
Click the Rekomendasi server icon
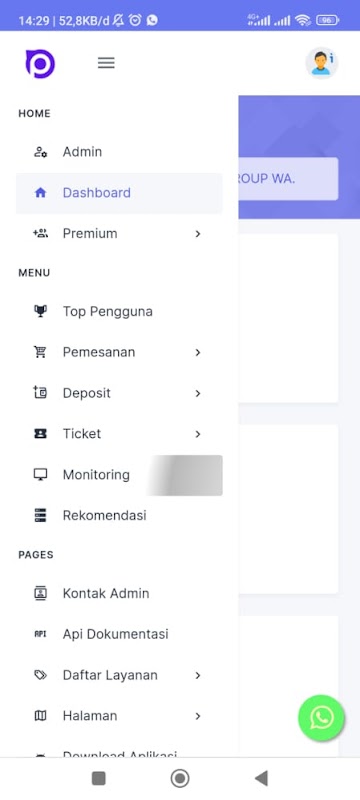coord(40,515)
